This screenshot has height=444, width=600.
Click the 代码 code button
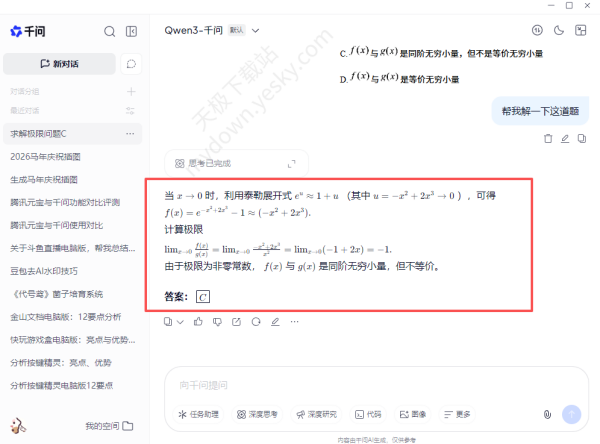coord(367,414)
